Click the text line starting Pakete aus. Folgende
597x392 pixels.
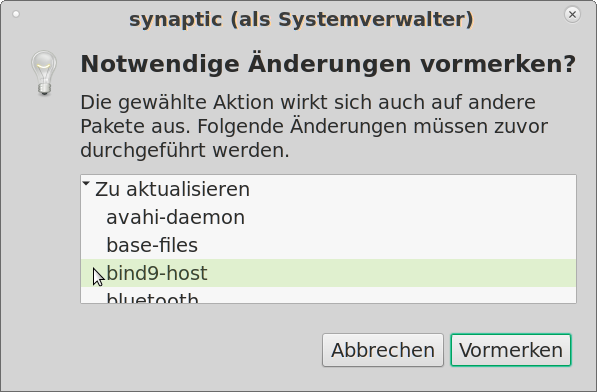pos(314,126)
